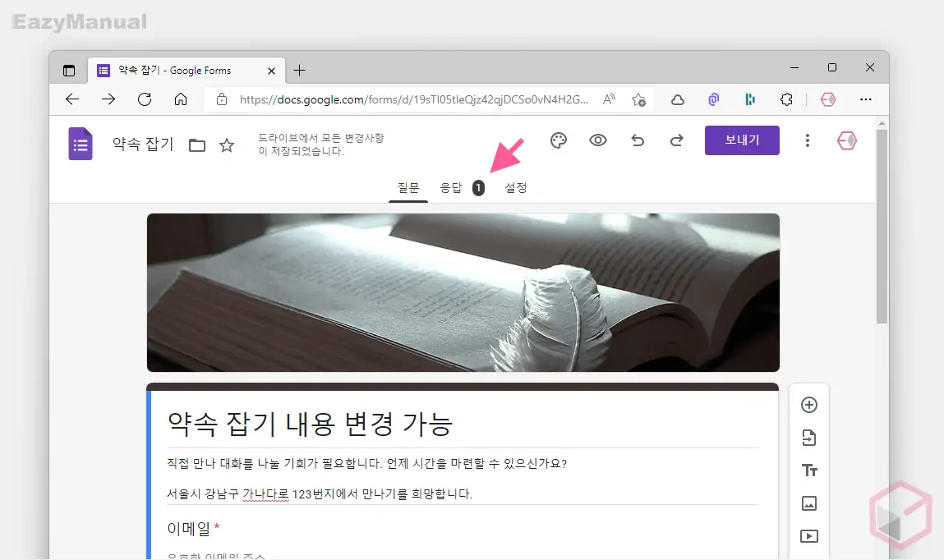Click the book header image
The width and height of the screenshot is (944, 560).
coord(463,292)
